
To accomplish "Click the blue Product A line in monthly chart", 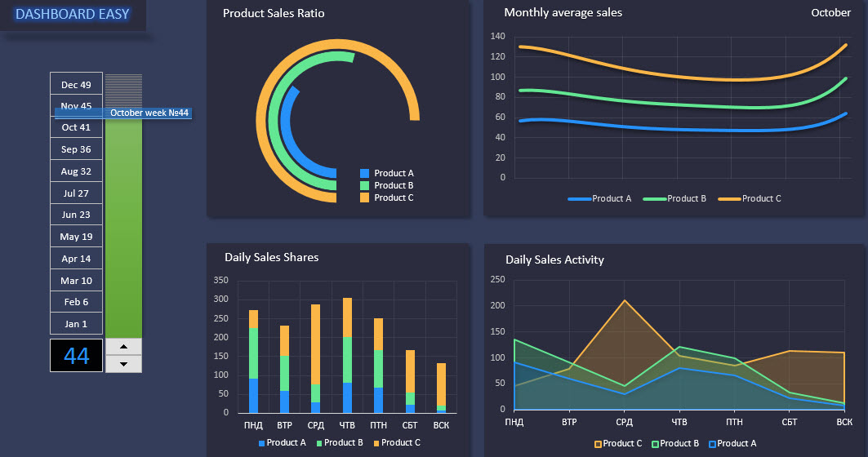I will [678, 130].
